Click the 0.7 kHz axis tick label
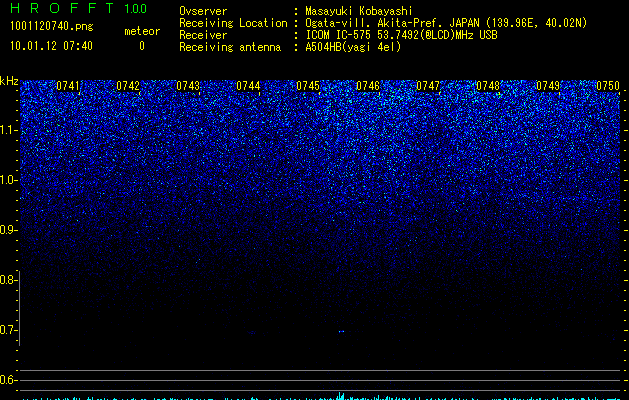 point(9,330)
